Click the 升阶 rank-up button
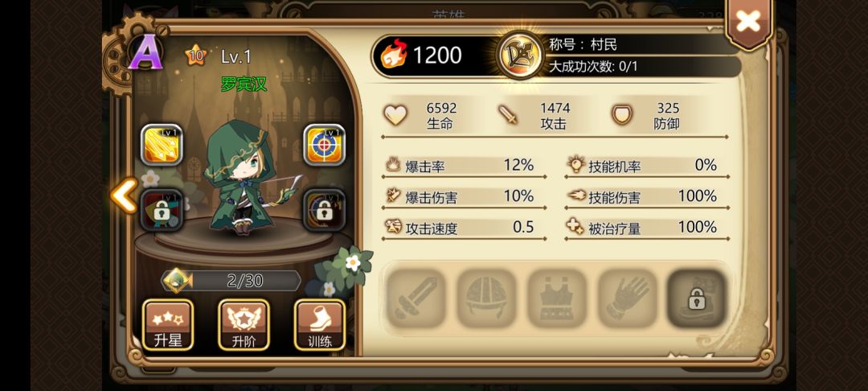Screen dimensions: 868x391 [x=244, y=325]
